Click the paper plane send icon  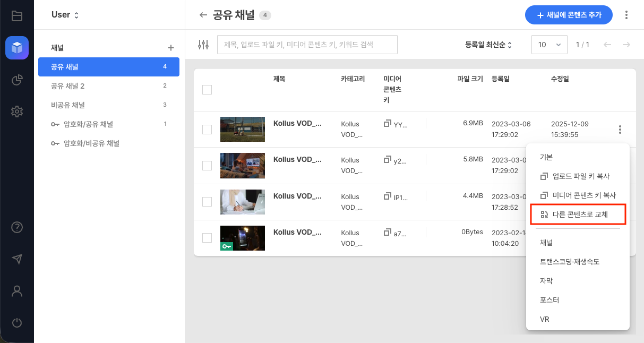click(x=17, y=259)
